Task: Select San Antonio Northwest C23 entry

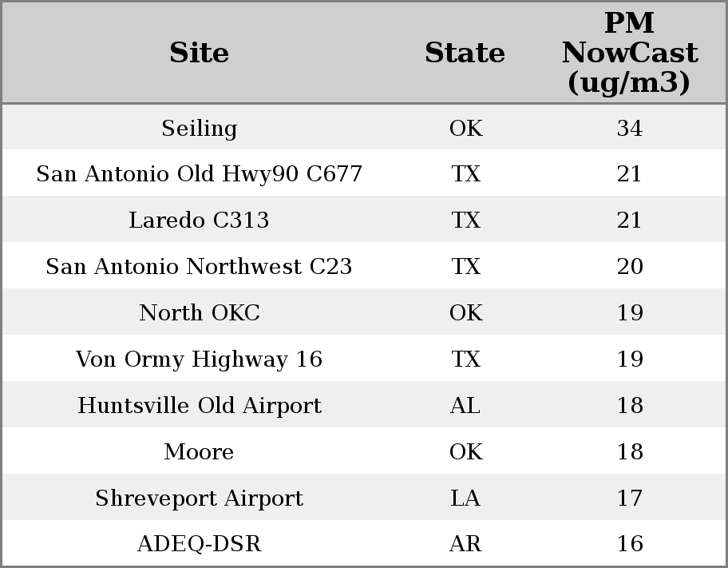Action: point(199,267)
